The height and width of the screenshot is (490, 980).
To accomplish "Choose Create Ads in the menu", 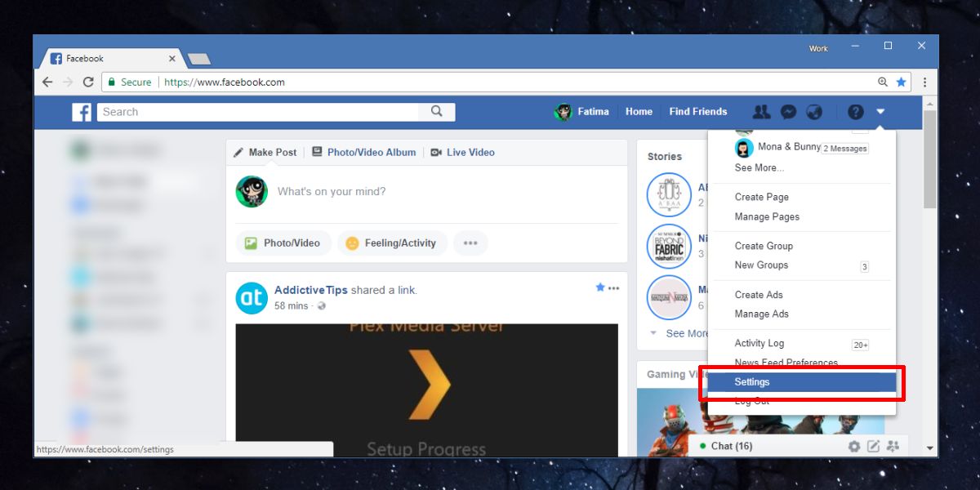I will coord(759,295).
